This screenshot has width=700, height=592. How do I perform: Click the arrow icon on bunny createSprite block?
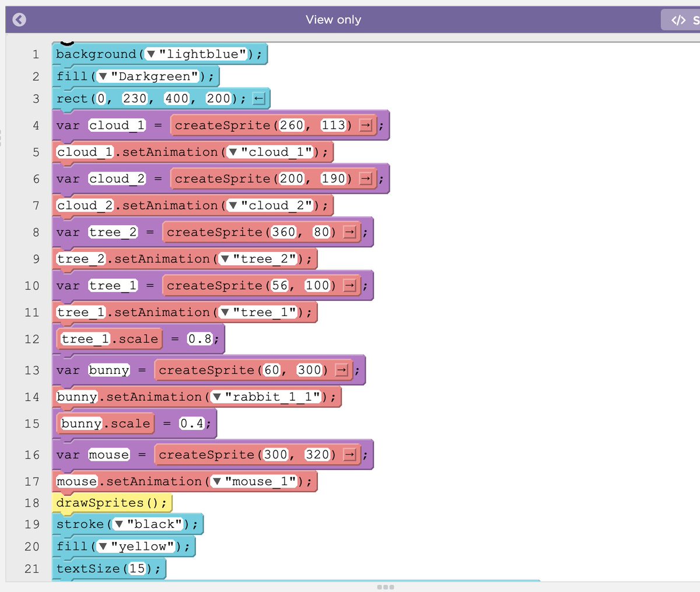[x=342, y=370]
